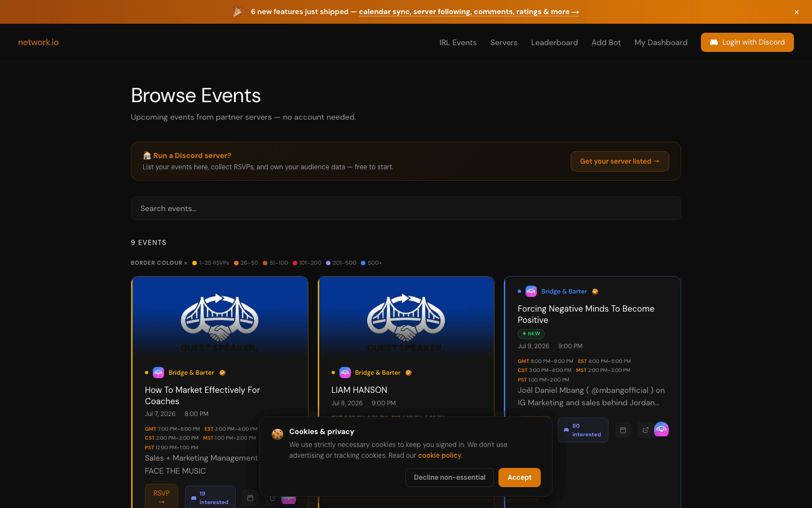
Task: Open external link icon on Forcing Negative Minds card
Action: pos(645,430)
